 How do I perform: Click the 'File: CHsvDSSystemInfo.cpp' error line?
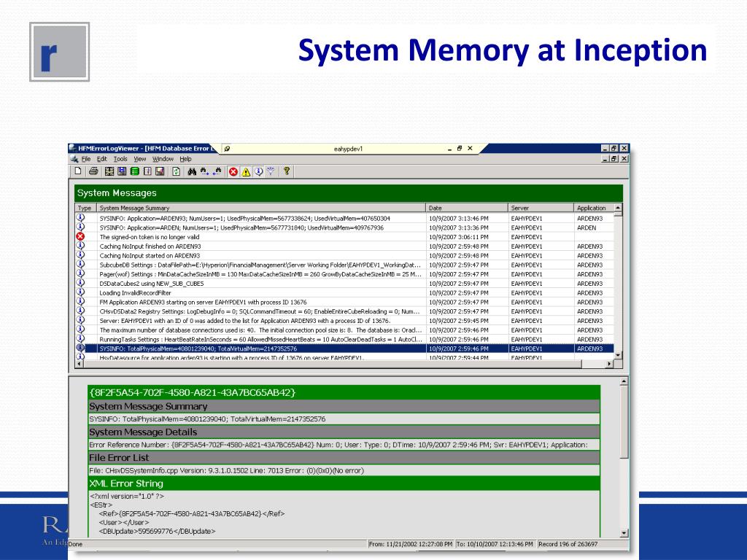pyautogui.click(x=344, y=470)
